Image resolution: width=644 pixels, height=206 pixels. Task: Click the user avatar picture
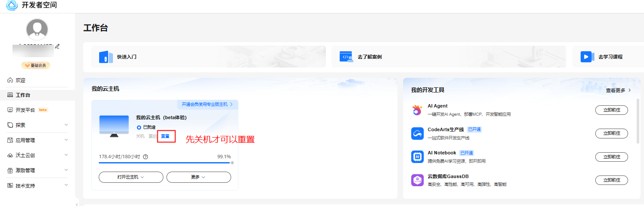click(37, 30)
